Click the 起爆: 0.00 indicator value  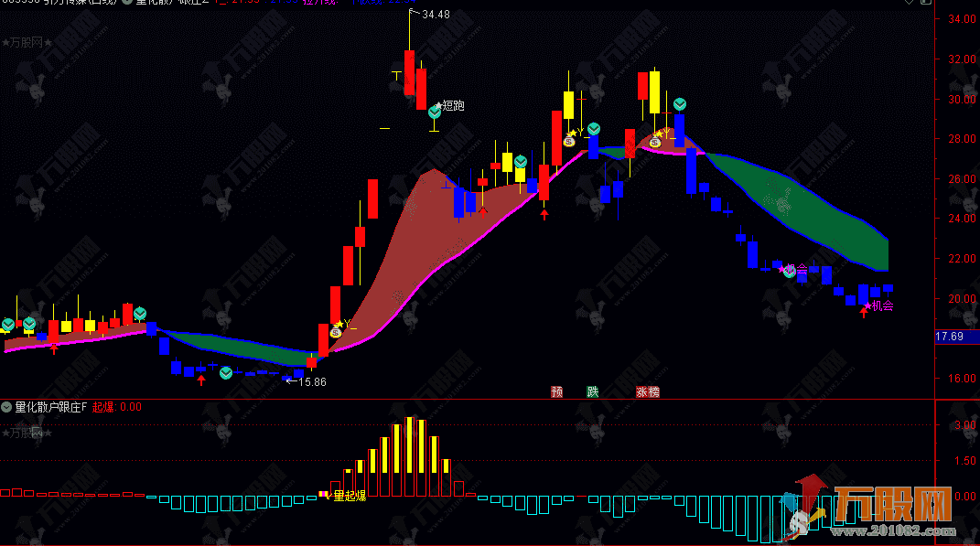pyautogui.click(x=117, y=407)
